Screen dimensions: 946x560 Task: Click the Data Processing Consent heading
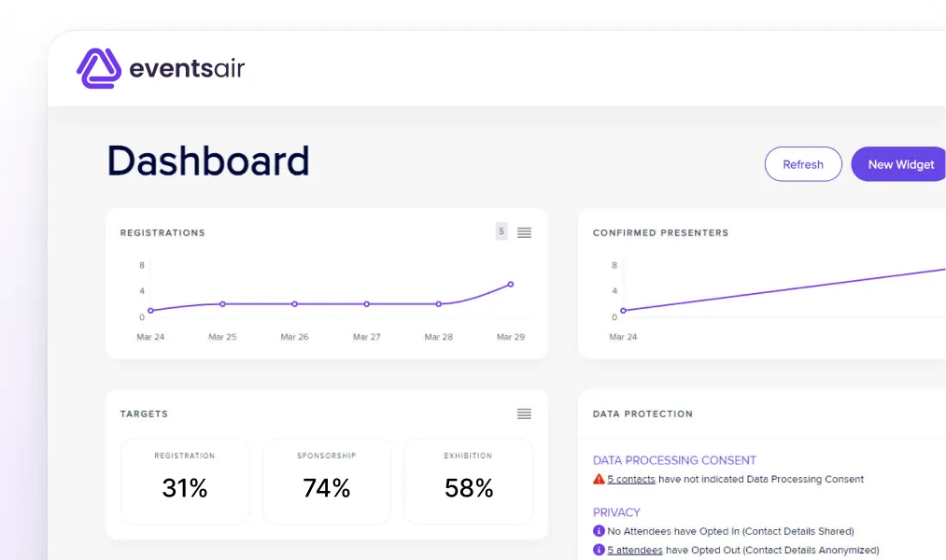(x=674, y=460)
